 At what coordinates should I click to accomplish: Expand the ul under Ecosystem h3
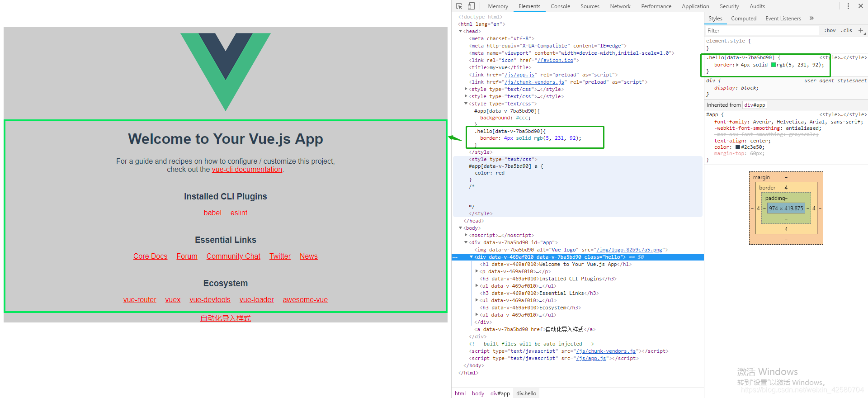click(x=477, y=315)
